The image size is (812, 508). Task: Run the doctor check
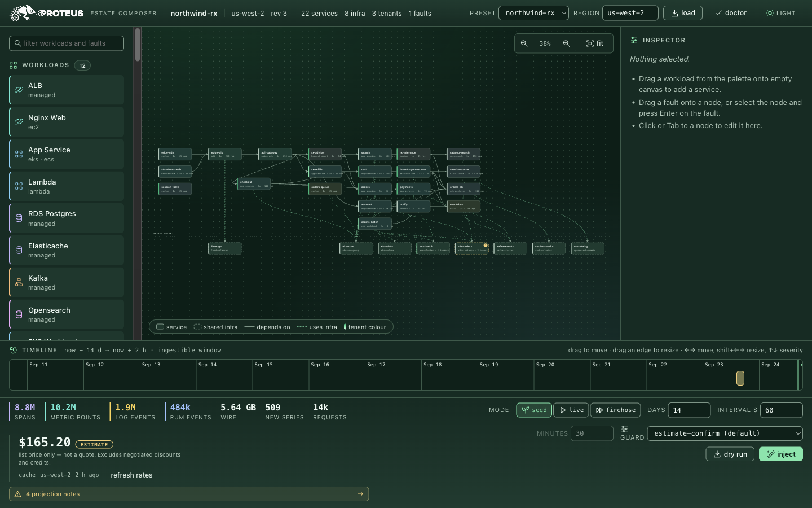[731, 13]
